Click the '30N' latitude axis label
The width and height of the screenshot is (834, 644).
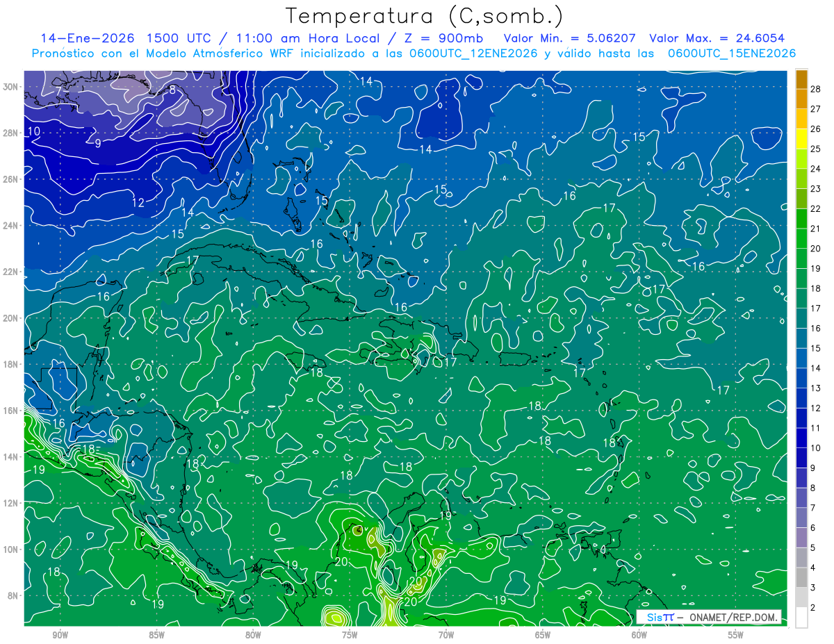pyautogui.click(x=10, y=87)
